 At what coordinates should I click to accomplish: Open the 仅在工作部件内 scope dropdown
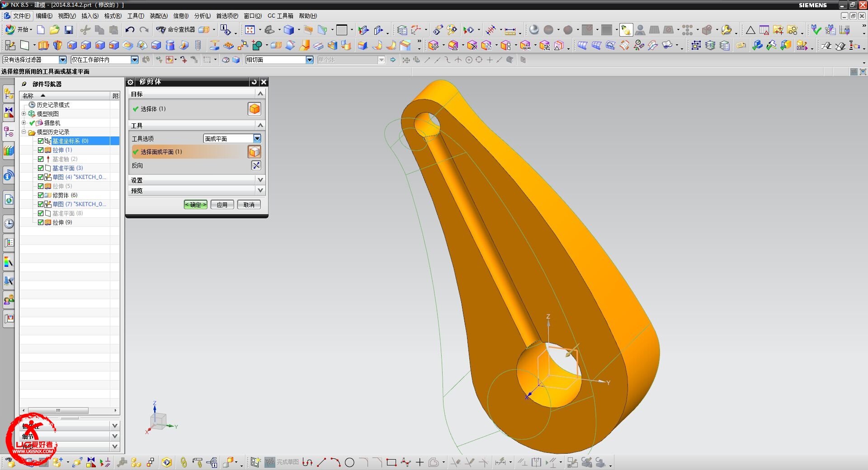tap(104, 60)
